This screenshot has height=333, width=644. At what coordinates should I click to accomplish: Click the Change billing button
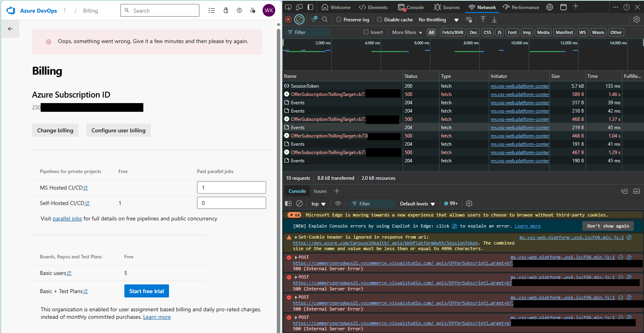tap(55, 130)
